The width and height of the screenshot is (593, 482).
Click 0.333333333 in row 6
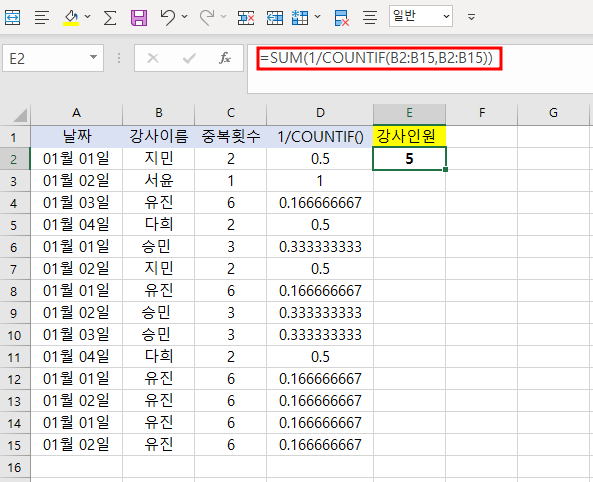(x=320, y=247)
